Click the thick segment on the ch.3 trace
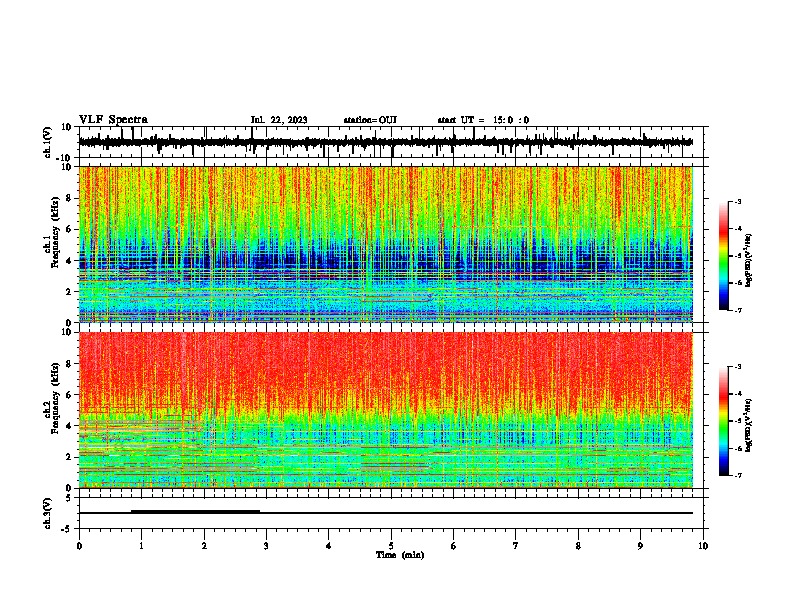The image size is (792, 612). pyautogui.click(x=195, y=512)
